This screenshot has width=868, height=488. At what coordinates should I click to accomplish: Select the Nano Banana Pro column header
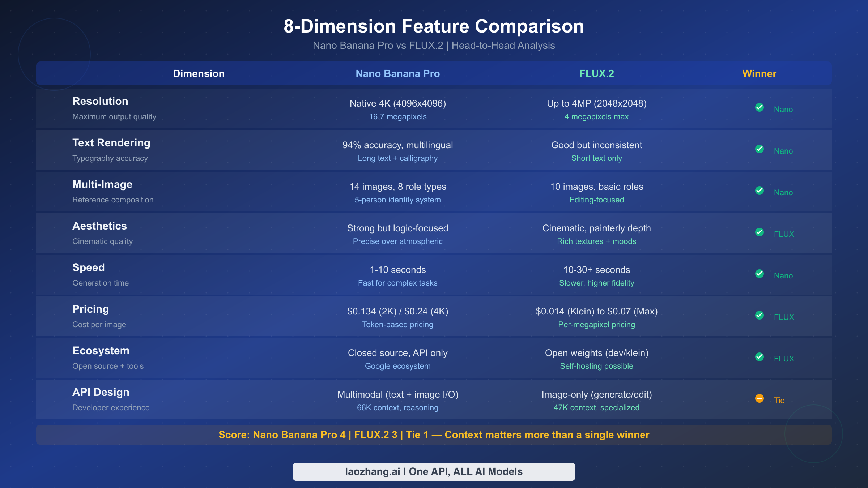[x=397, y=73]
